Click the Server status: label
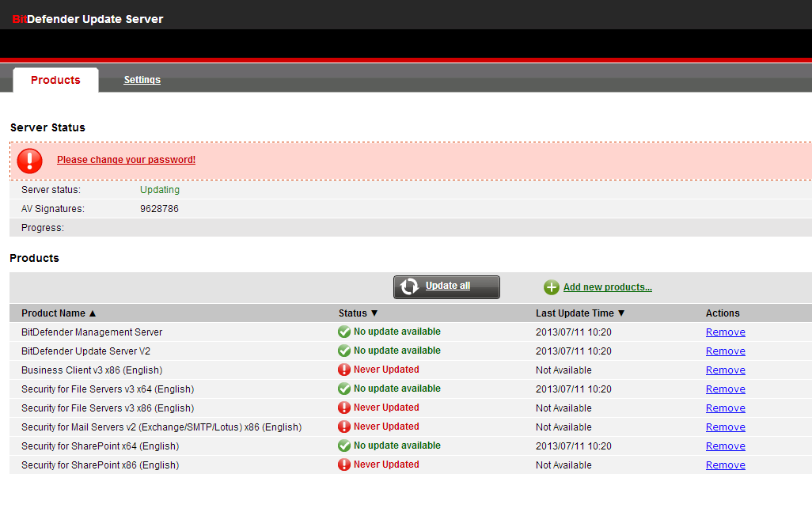The image size is (812, 512). coord(51,190)
